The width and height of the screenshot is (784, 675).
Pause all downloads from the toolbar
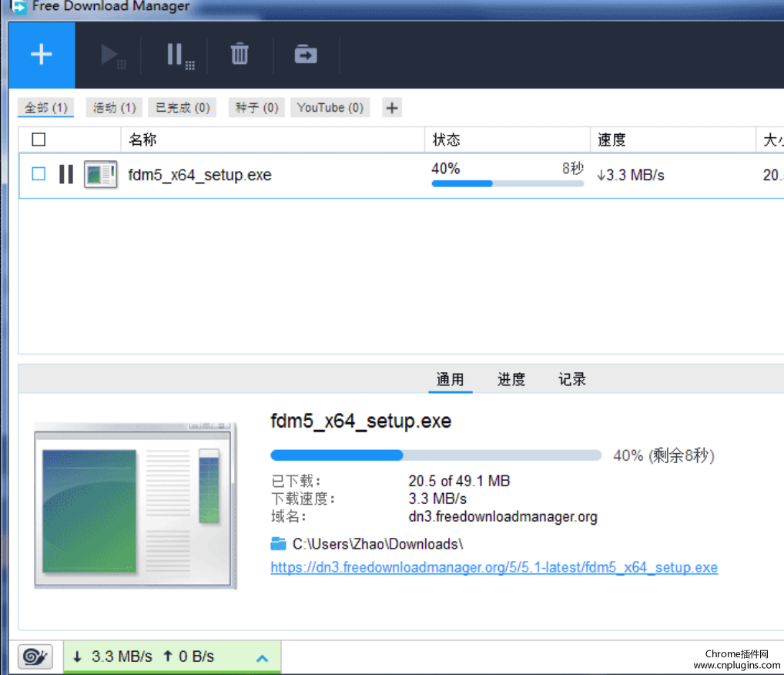[180, 55]
